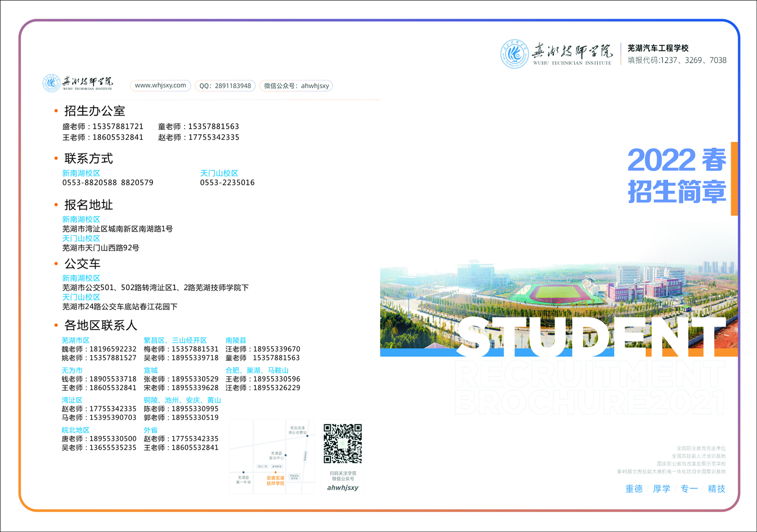
Task: Select 魏老师 : 18196592232
Action: click(99, 349)
